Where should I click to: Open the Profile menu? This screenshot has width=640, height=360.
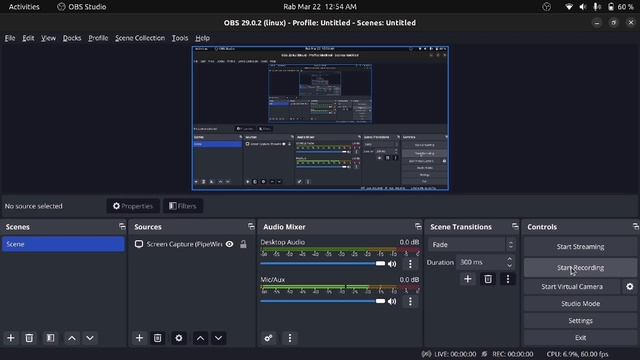point(98,38)
